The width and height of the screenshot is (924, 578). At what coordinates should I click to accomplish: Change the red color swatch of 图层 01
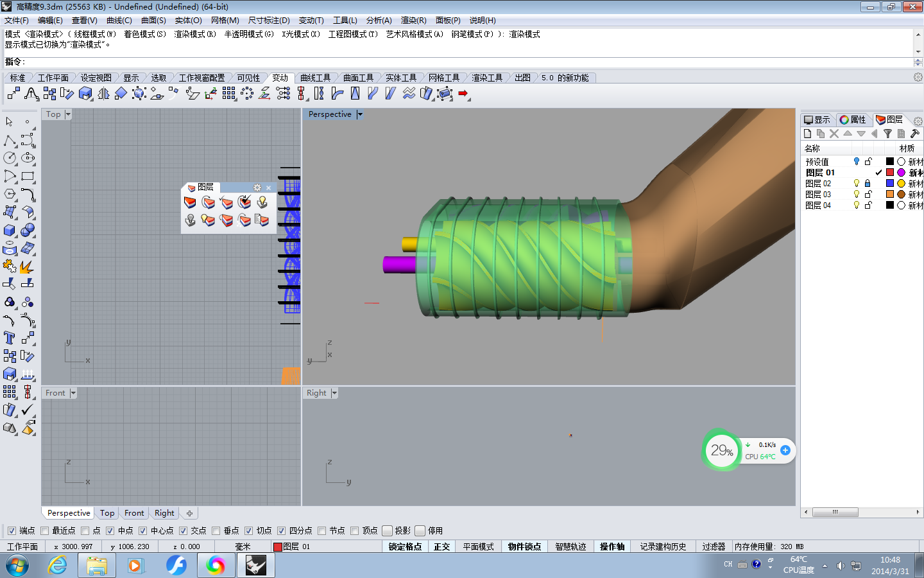(890, 173)
